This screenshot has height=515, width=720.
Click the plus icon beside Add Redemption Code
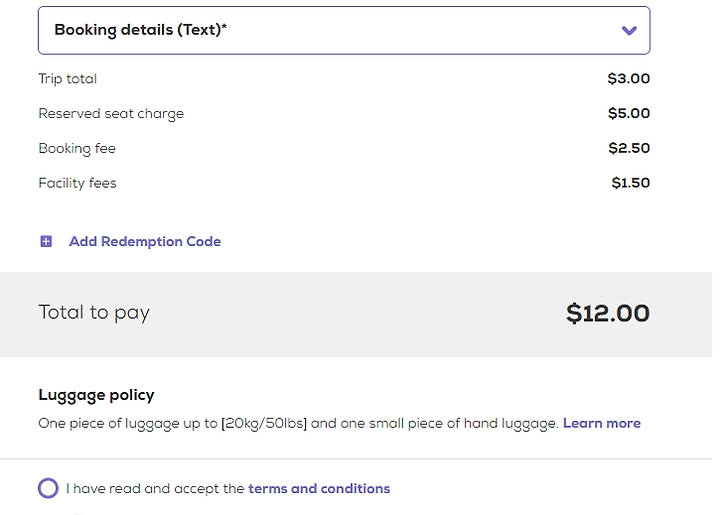coord(46,241)
